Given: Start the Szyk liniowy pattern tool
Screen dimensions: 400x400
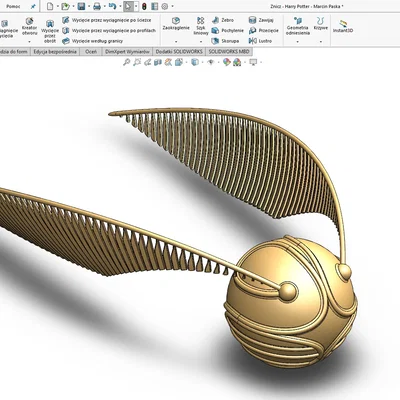Looking at the screenshot, I should (x=201, y=26).
